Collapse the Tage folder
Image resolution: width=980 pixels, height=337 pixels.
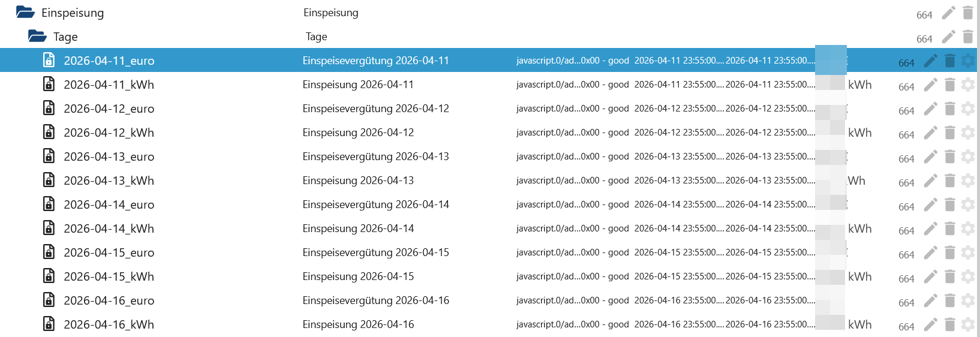point(37,36)
